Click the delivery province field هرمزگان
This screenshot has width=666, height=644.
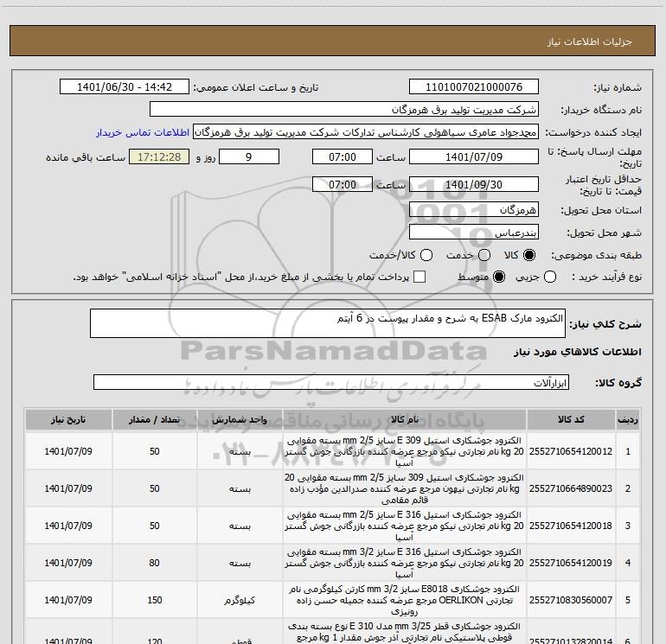tap(474, 210)
